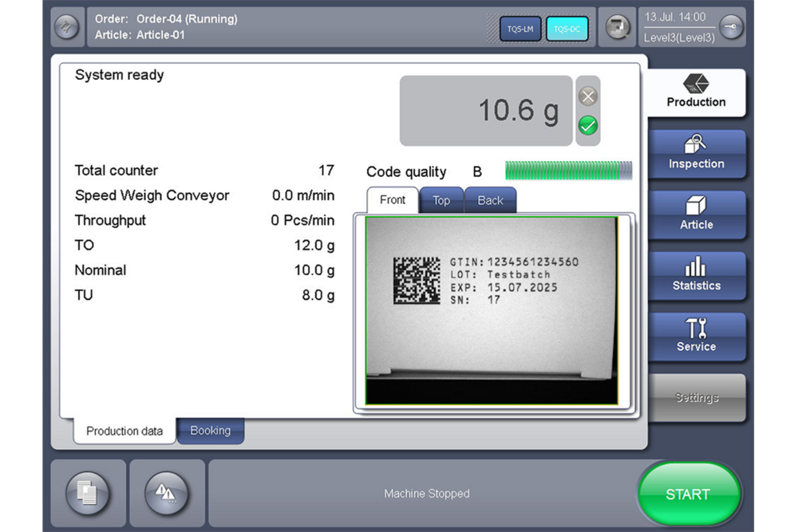Click the "Article-01" article name

point(160,34)
